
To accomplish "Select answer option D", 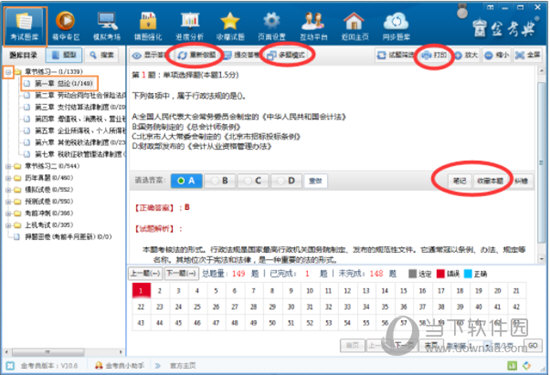I will pyautogui.click(x=286, y=181).
